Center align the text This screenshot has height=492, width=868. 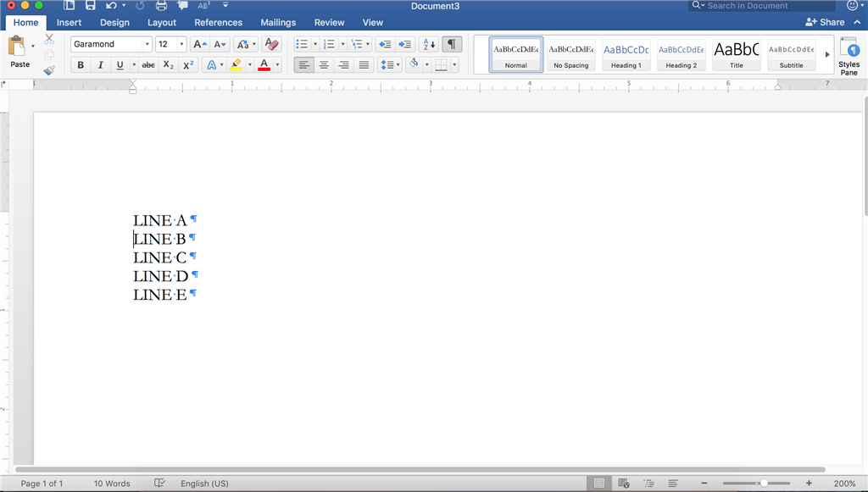pos(324,64)
